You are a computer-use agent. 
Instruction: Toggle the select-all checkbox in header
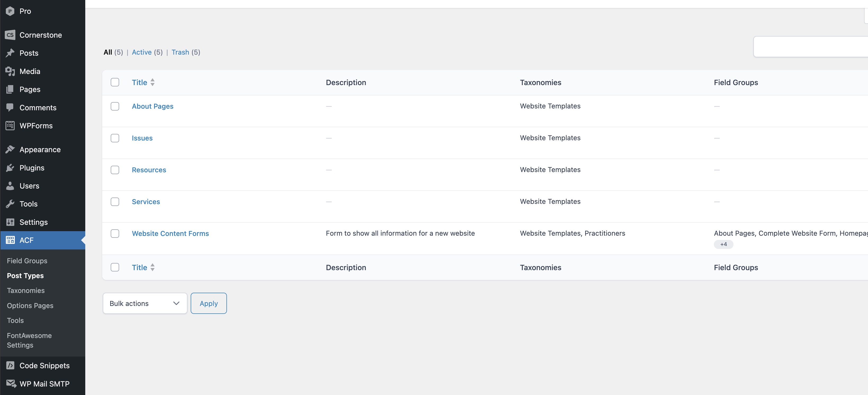point(115,82)
